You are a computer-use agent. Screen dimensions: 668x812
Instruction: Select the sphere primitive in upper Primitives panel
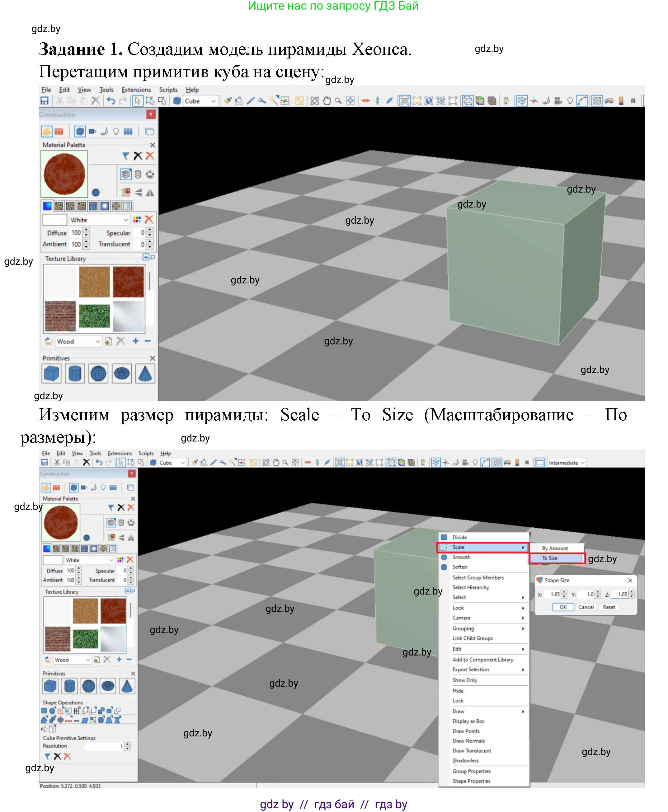(98, 374)
